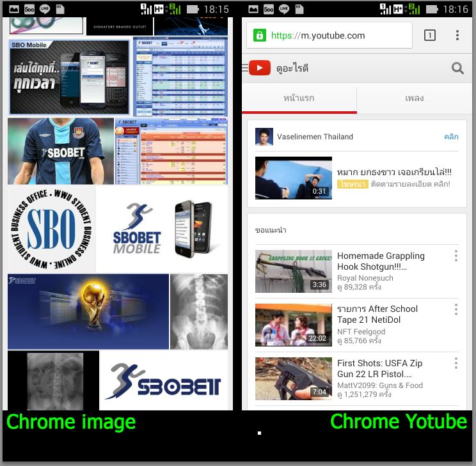Open Vaselinemen Thailand channel name

tap(315, 137)
